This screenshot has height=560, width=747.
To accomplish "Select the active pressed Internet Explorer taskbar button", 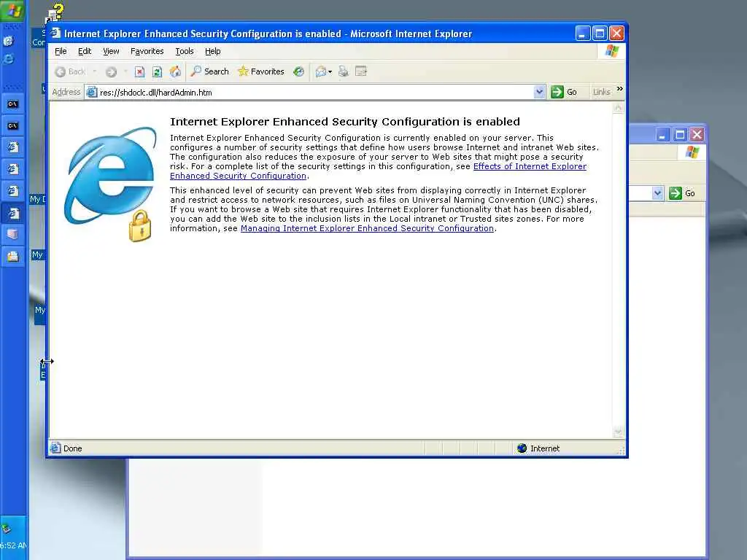I will (13, 213).
